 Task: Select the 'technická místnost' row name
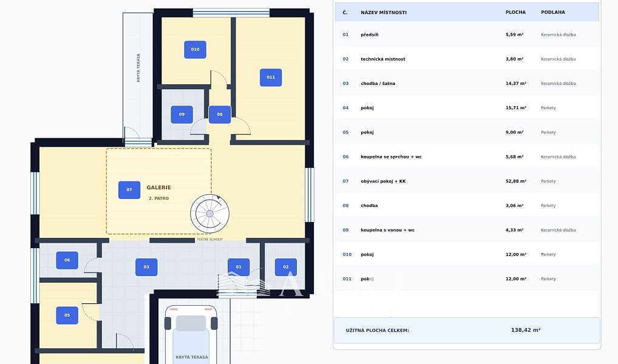[x=383, y=59]
